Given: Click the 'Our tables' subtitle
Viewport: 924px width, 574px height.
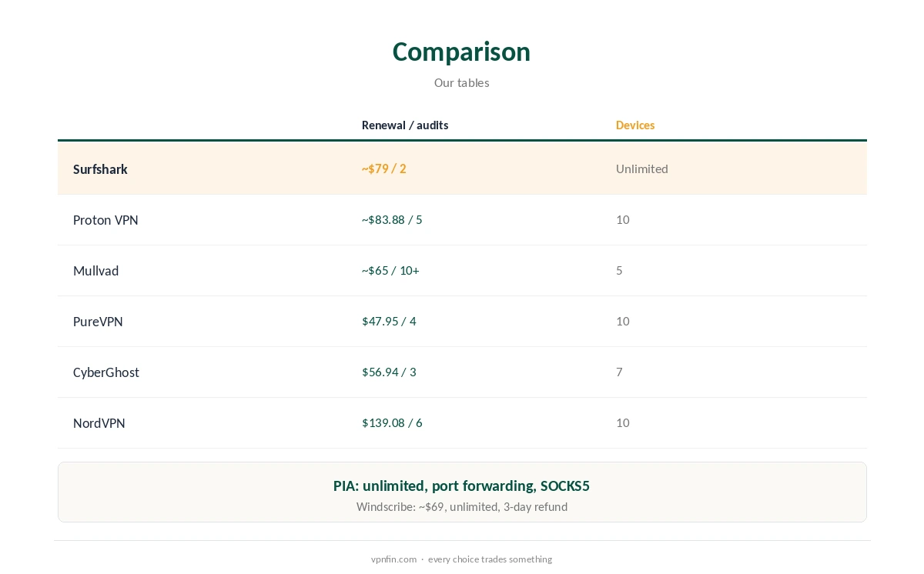Looking at the screenshot, I should click(461, 82).
